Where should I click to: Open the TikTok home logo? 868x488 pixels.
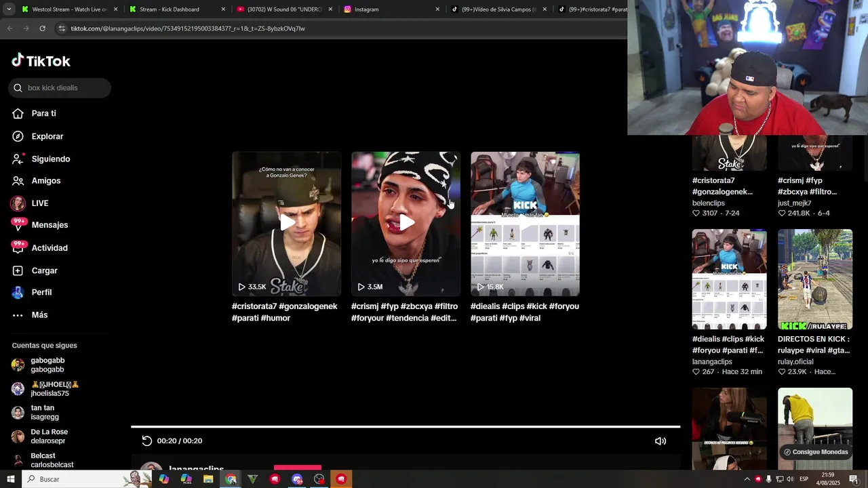click(41, 61)
